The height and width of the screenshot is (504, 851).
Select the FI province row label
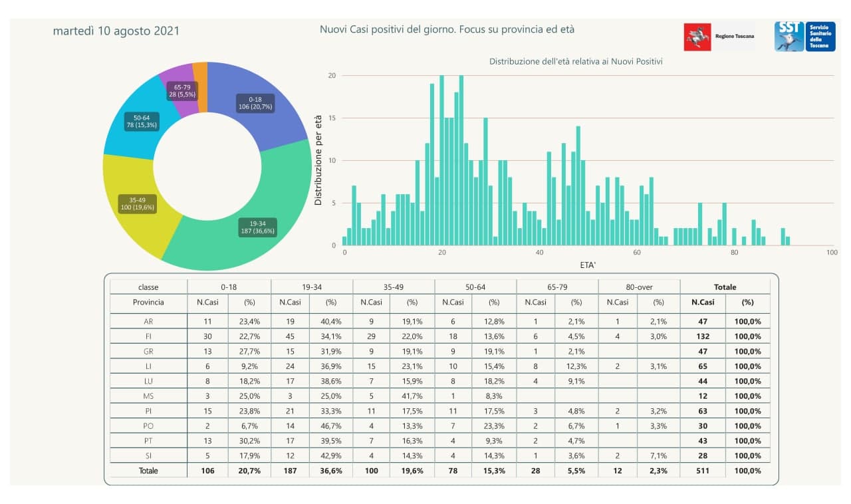[148, 336]
